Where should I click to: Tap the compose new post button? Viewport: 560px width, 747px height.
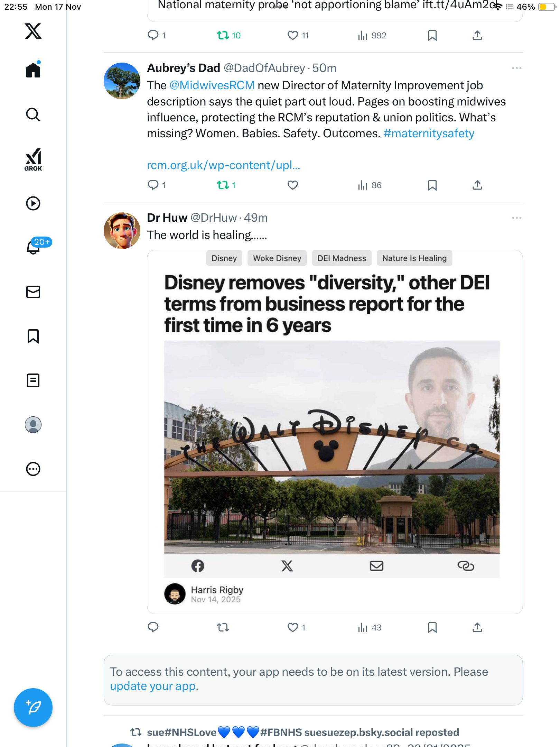33,707
